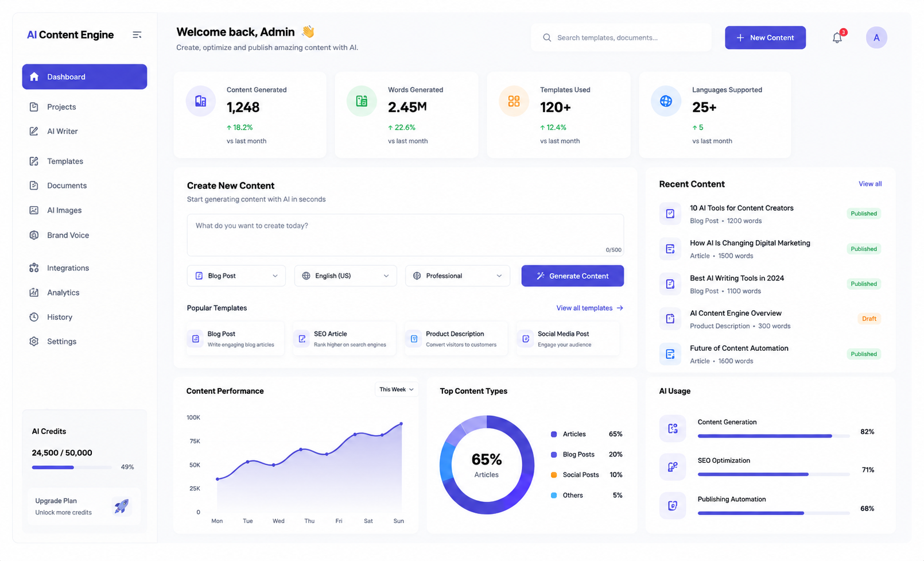
Task: Expand the This Week range dropdown
Action: [x=397, y=389]
